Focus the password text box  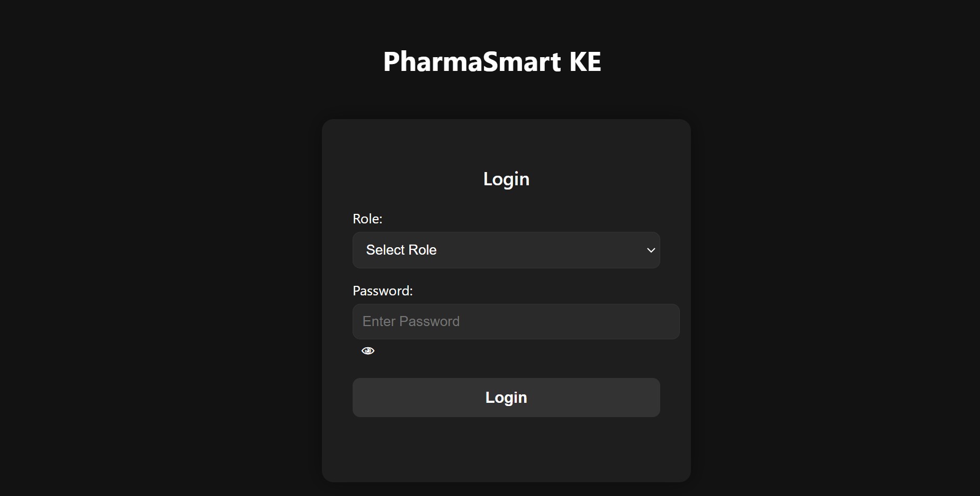click(516, 321)
